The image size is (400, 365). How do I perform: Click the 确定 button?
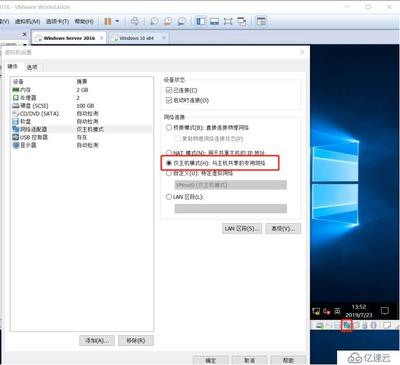211,360
